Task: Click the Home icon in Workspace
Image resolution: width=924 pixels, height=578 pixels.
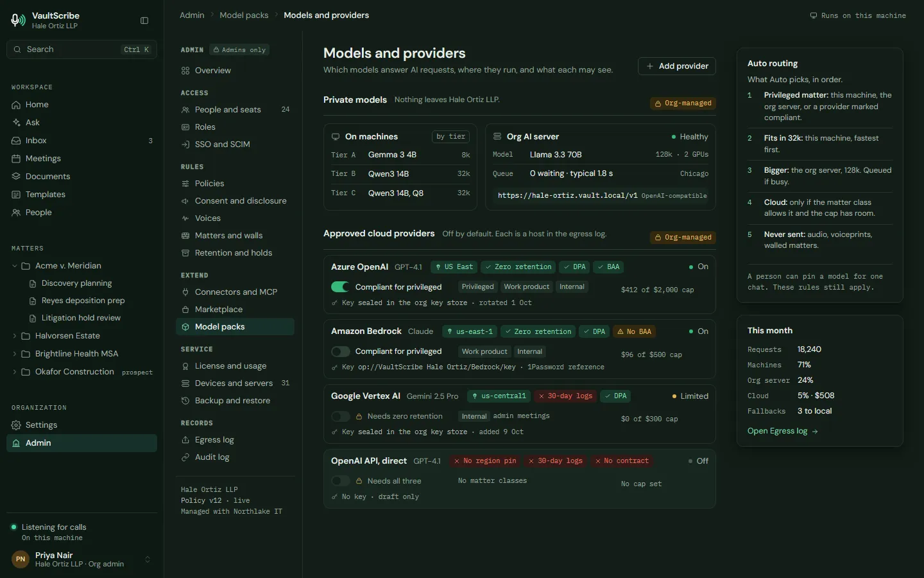Action: pos(16,105)
